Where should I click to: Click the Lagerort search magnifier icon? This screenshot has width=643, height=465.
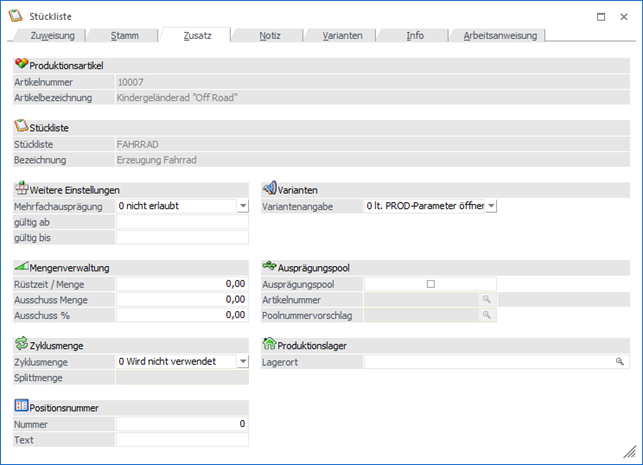point(620,361)
